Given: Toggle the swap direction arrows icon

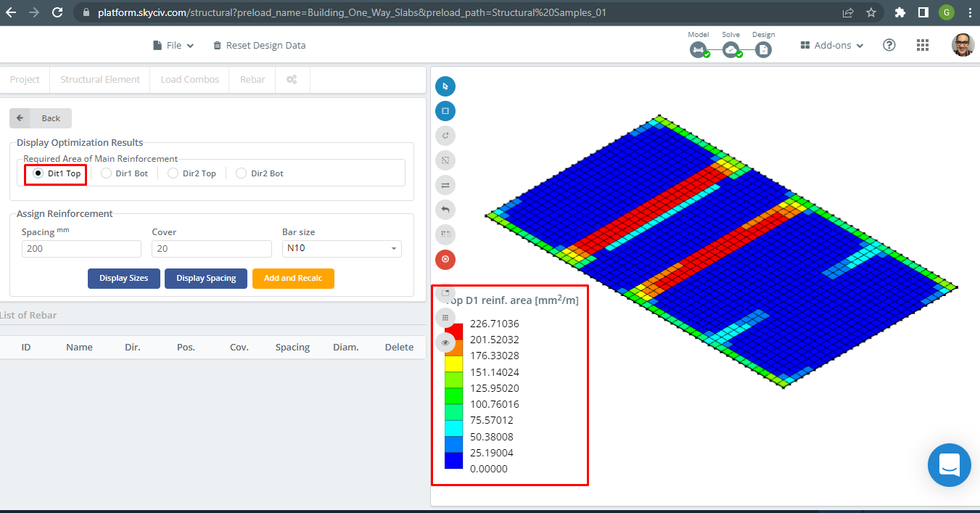Looking at the screenshot, I should [445, 185].
